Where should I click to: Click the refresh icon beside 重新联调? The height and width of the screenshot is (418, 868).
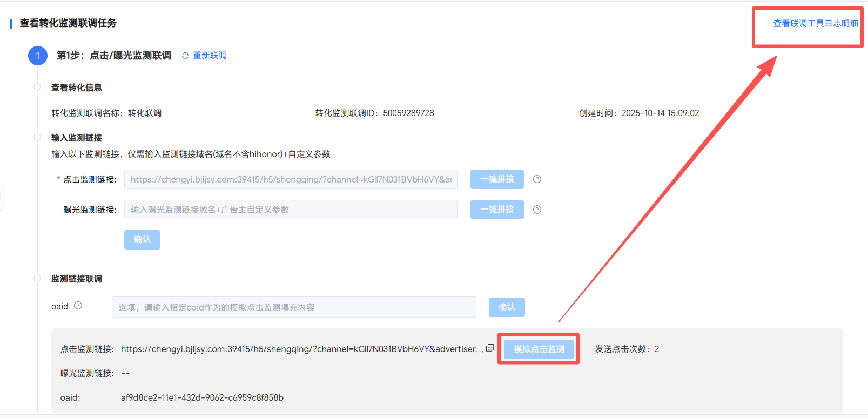185,56
